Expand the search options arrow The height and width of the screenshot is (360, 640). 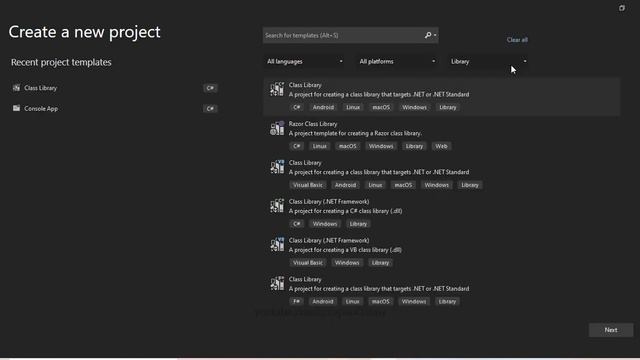click(x=435, y=36)
